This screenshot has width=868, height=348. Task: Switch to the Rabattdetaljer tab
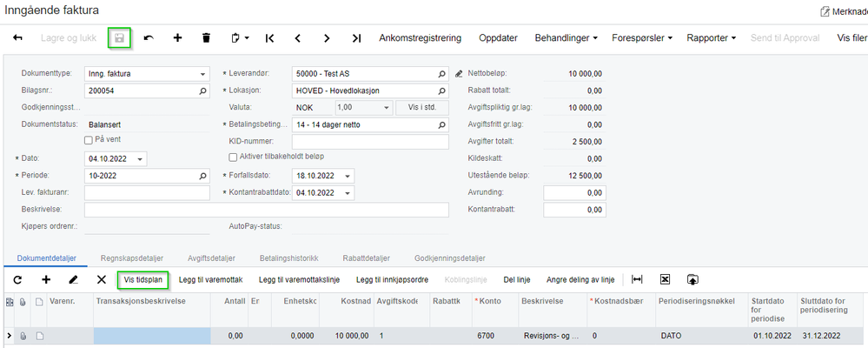367,258
